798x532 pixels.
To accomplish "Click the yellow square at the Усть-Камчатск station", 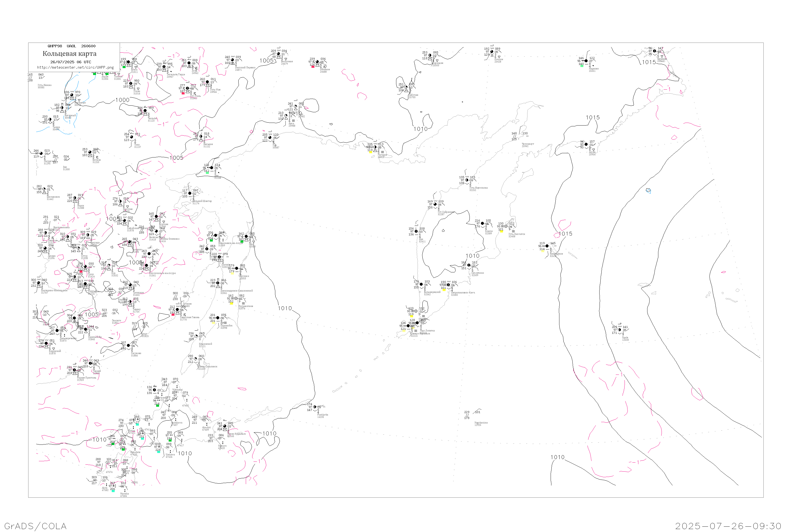I will tap(501, 231).
